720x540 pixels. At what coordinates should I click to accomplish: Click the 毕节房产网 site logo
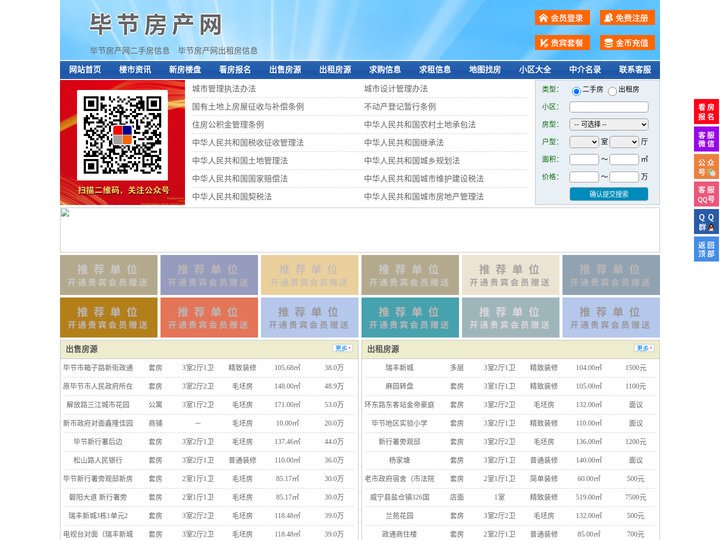tap(156, 25)
